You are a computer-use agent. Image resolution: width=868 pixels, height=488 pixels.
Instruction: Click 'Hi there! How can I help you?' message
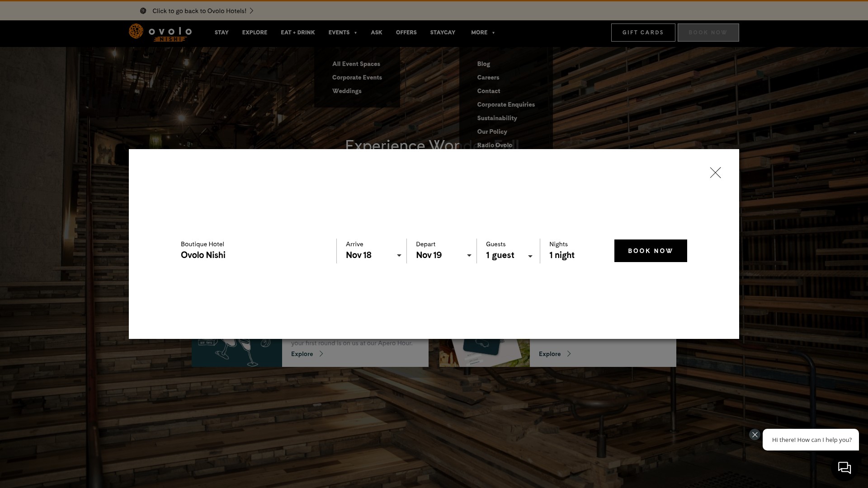[811, 440]
